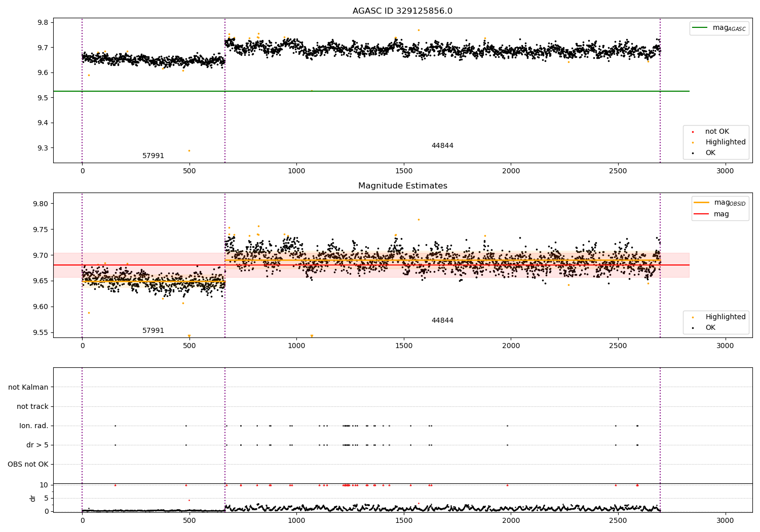Image resolution: width=760 pixels, height=532 pixels.
Task: Click the 'dr' y-axis label at bottom
Action: point(33,498)
